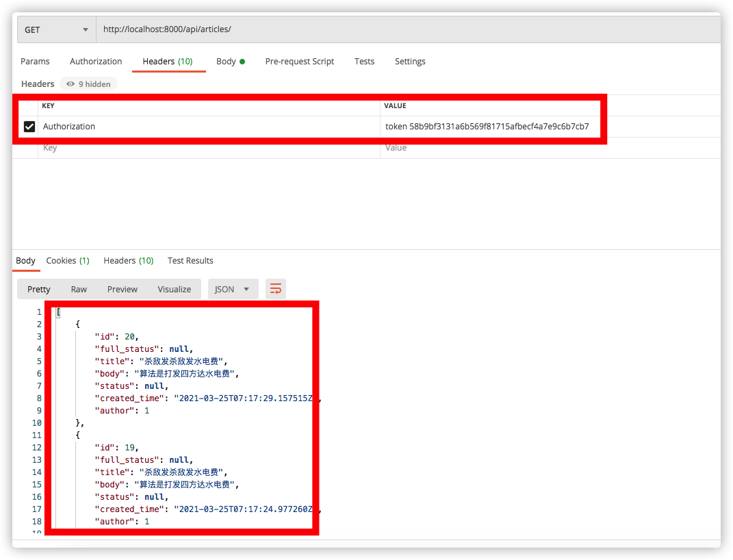Uncheck the Authorization header checkbox
This screenshot has height=560, width=733.
(x=29, y=127)
